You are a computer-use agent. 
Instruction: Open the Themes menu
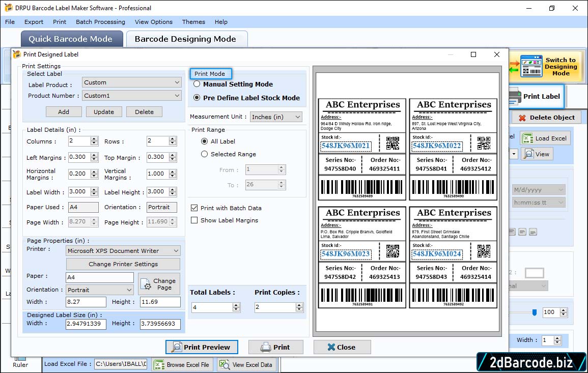tap(193, 22)
